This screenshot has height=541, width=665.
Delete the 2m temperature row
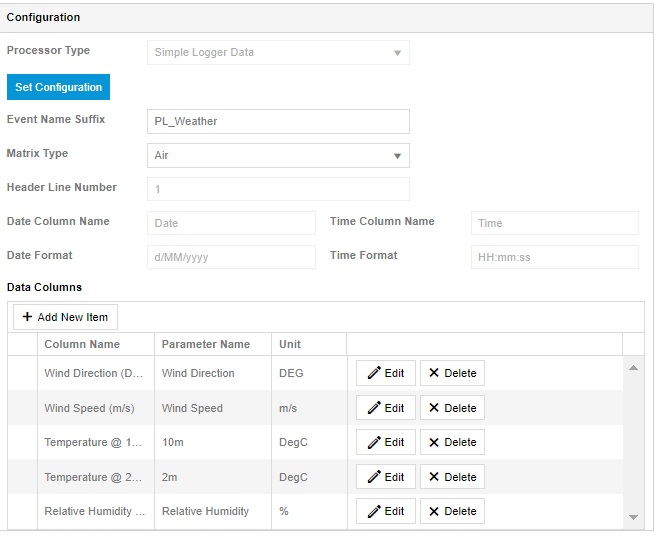pyautogui.click(x=452, y=477)
